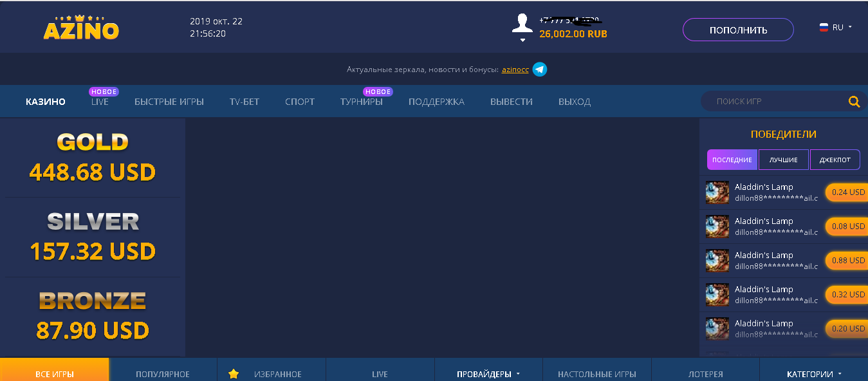868x381 pixels.
Task: Click the 26,002.00 RUB balance
Action: point(573,33)
